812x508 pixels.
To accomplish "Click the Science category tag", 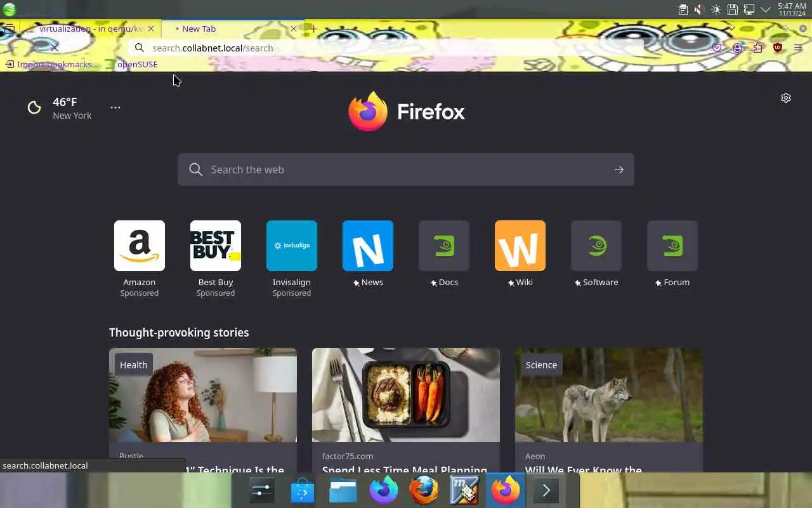I will click(541, 364).
